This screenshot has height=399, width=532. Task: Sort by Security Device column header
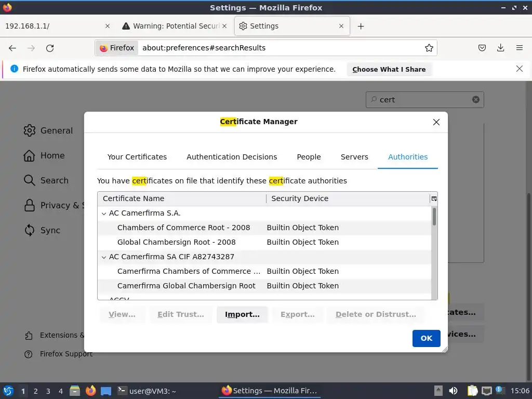point(348,198)
